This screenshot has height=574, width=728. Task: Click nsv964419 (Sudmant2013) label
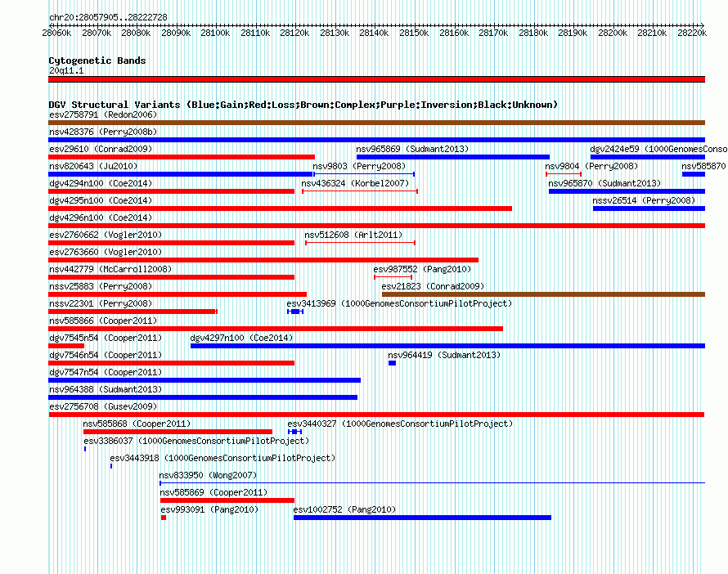point(444,355)
